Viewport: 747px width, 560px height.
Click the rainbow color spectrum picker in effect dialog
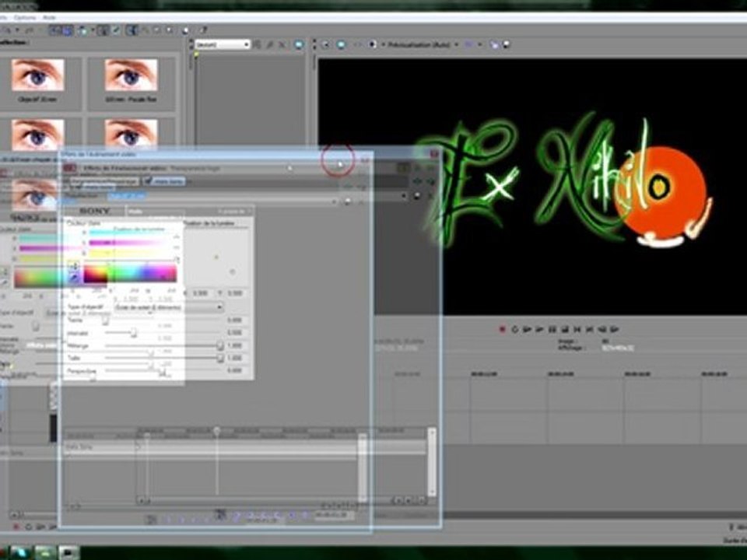(130, 274)
